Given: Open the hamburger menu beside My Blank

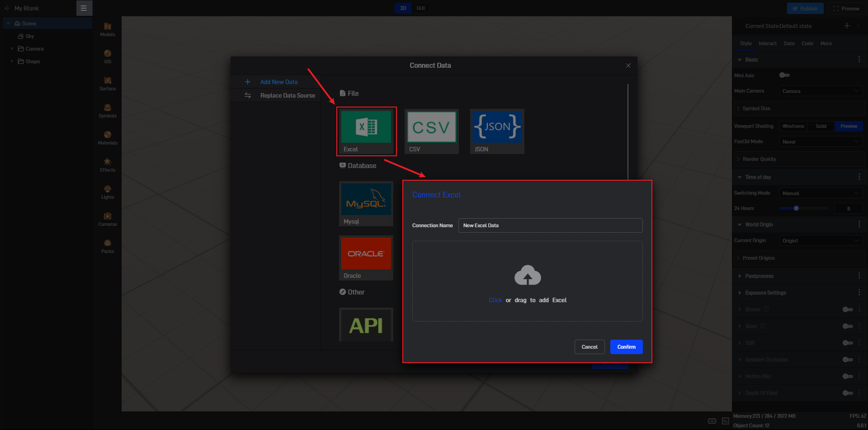Looking at the screenshot, I should point(84,8).
